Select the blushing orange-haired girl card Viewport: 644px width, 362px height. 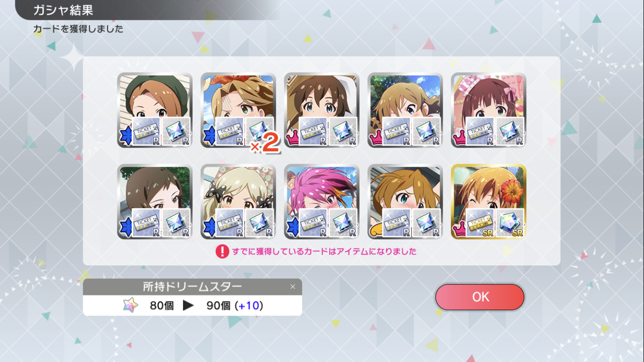pyautogui.click(x=405, y=202)
